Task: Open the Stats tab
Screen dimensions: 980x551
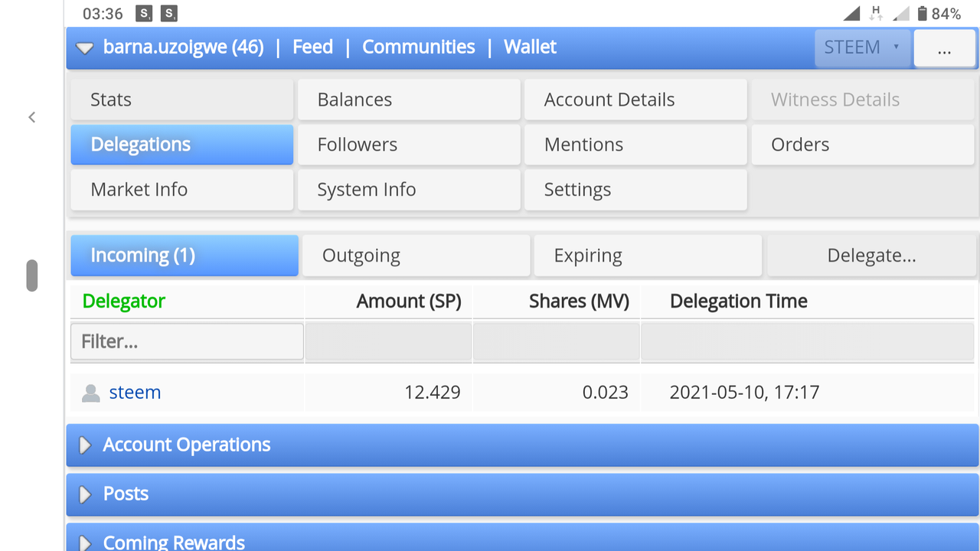Action: (182, 99)
